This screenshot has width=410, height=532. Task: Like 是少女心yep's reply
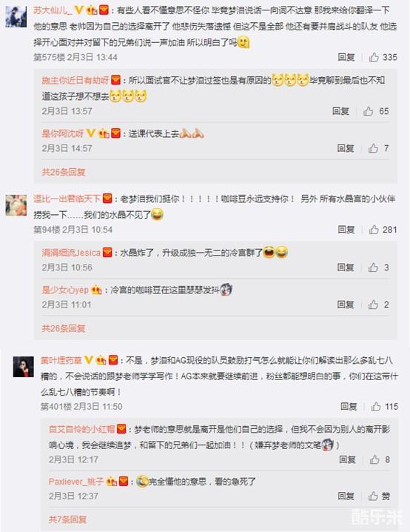pos(373,305)
